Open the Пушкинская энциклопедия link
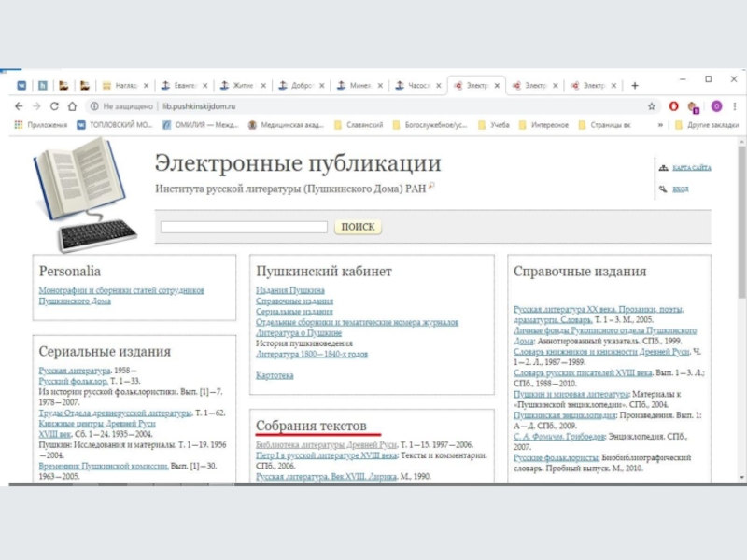This screenshot has width=747, height=560. tap(565, 415)
